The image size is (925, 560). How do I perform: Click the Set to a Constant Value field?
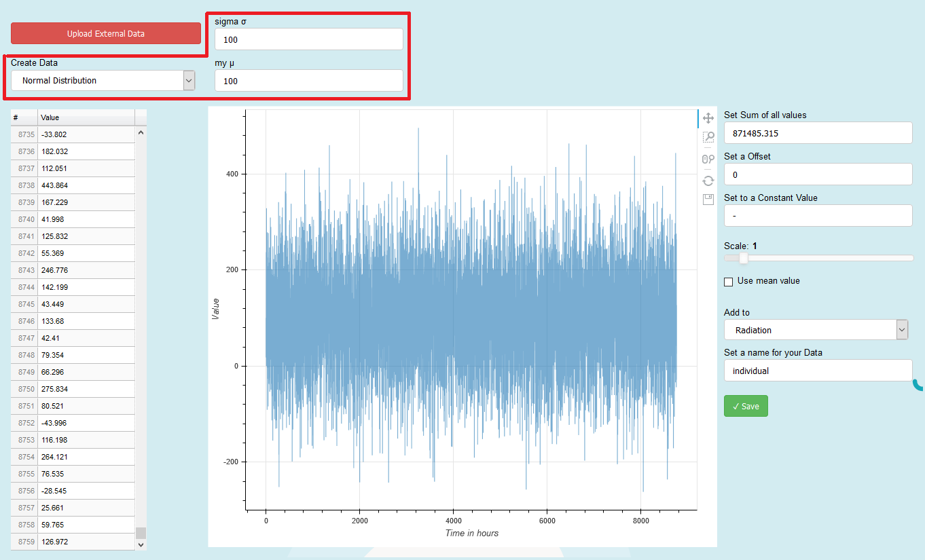(818, 216)
